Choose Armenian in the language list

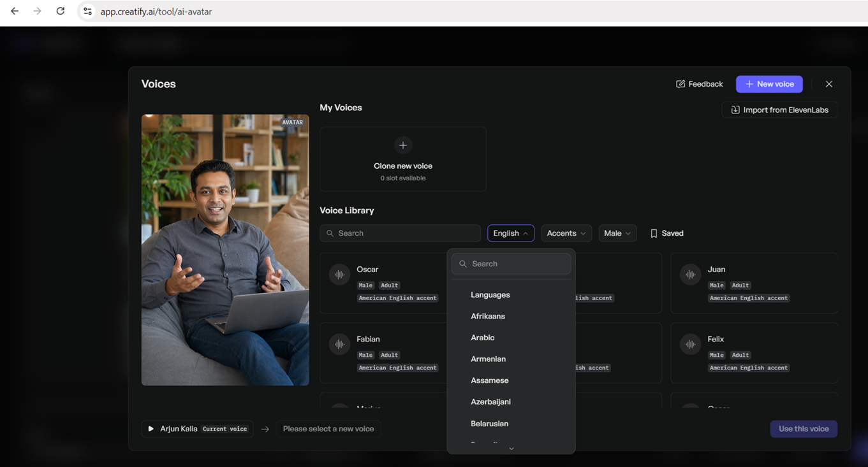[489, 359]
